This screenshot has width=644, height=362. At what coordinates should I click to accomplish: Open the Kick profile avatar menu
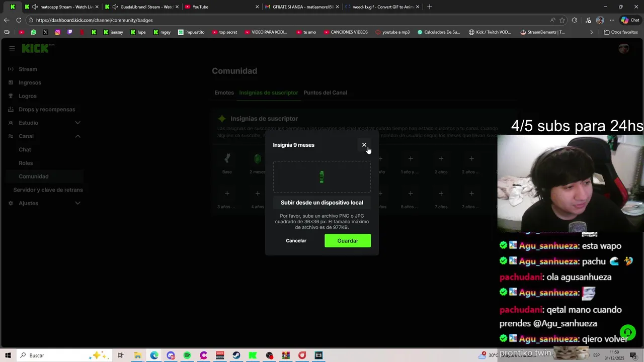pos(624,48)
